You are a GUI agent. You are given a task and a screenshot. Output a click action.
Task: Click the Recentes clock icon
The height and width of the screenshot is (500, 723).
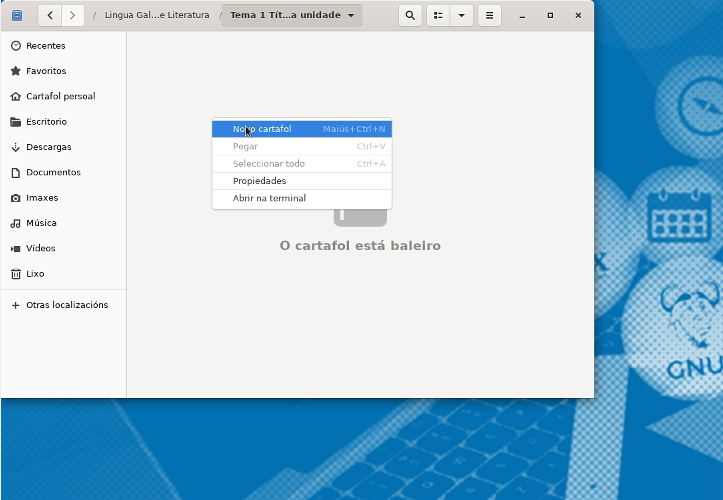[15, 46]
